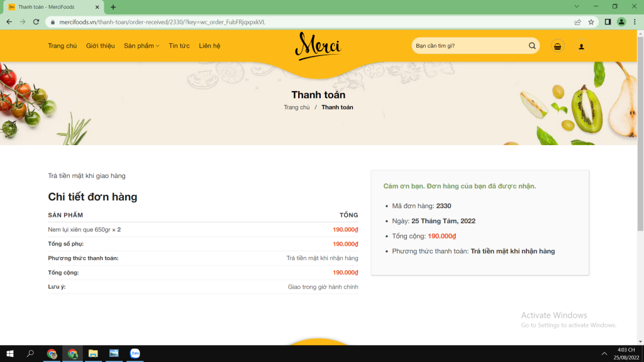644x362 pixels.
Task: Expand the Sản phẩm dropdown menu
Action: 142,46
